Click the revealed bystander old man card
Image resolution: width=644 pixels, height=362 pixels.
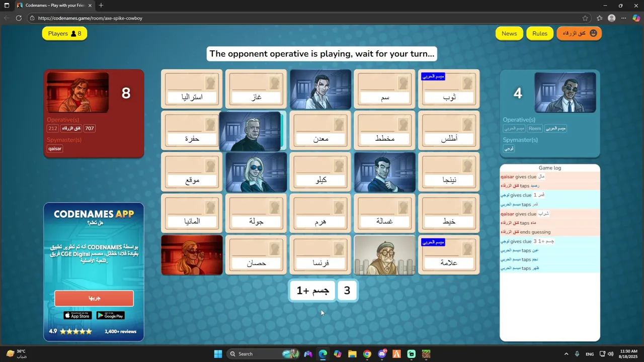(x=385, y=255)
